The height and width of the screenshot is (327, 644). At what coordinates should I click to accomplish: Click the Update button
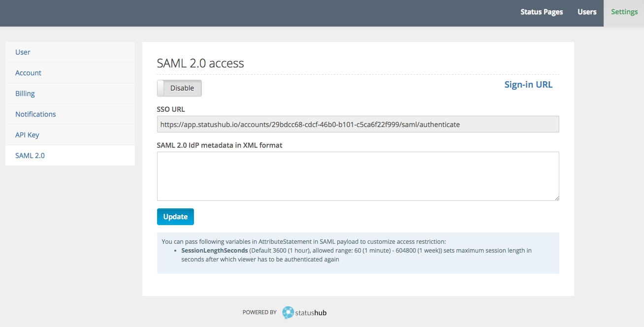click(175, 217)
